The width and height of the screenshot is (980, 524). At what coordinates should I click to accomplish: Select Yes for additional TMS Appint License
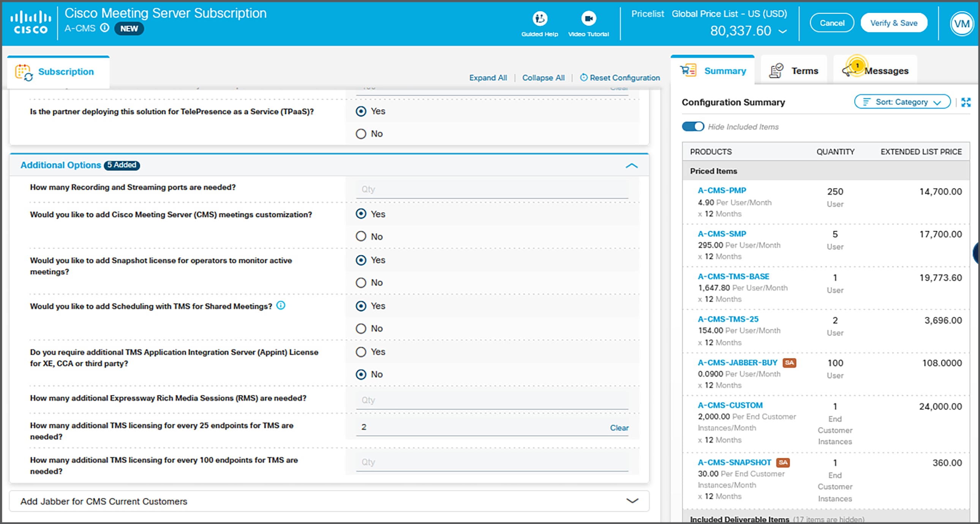pos(360,352)
